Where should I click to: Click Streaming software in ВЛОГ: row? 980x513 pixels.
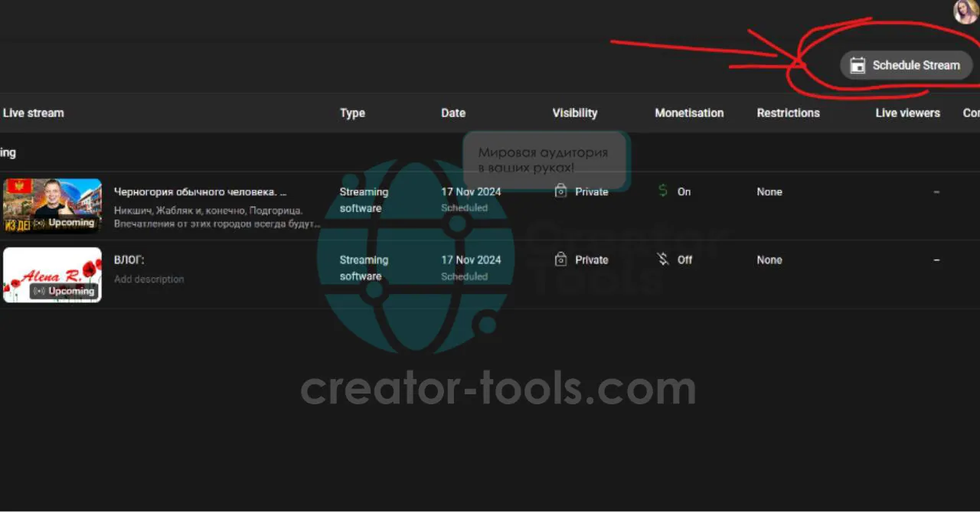point(364,268)
